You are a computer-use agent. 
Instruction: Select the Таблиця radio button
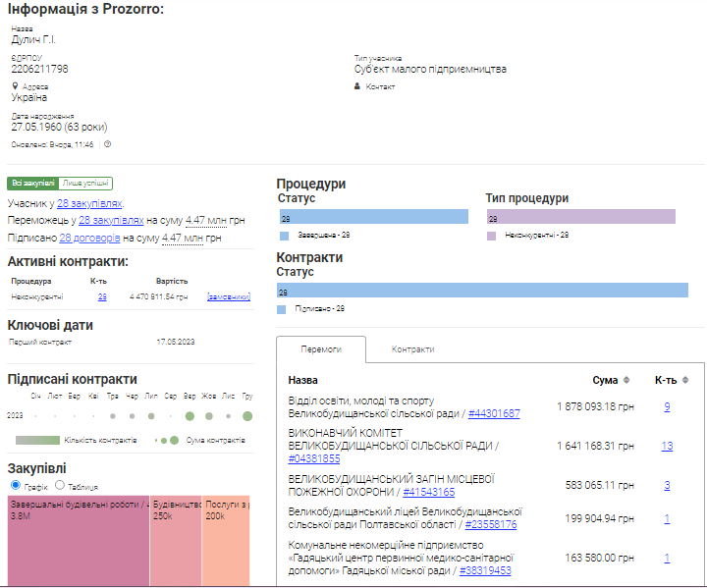pos(60,485)
